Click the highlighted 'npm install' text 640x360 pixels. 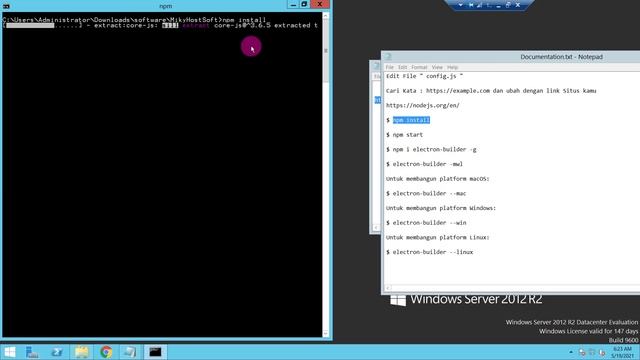[x=411, y=120]
